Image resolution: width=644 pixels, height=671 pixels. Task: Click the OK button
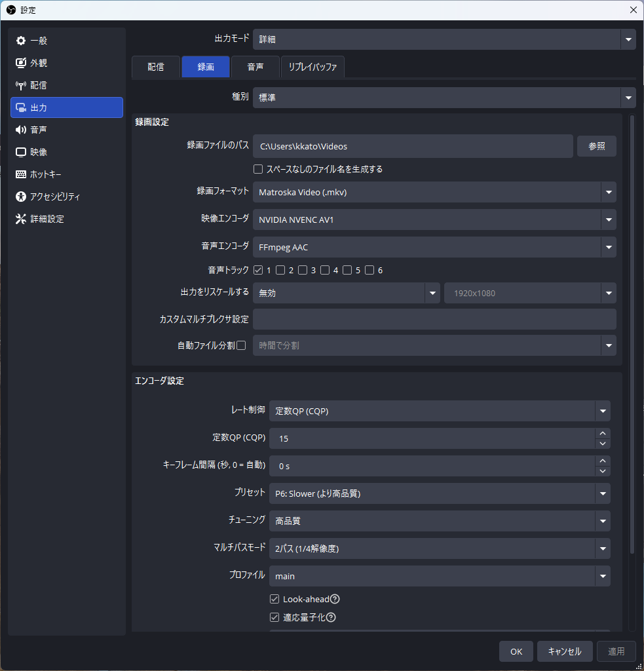click(516, 651)
